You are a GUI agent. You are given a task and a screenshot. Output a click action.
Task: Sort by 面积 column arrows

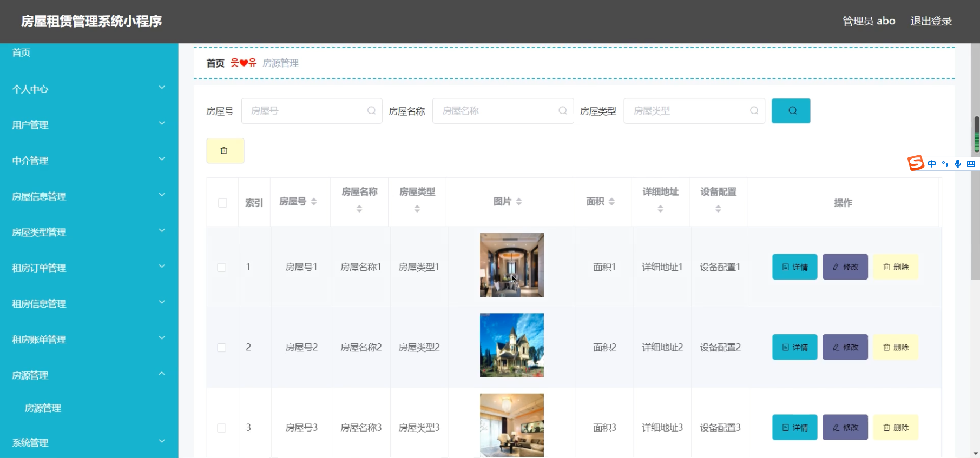[x=611, y=202]
